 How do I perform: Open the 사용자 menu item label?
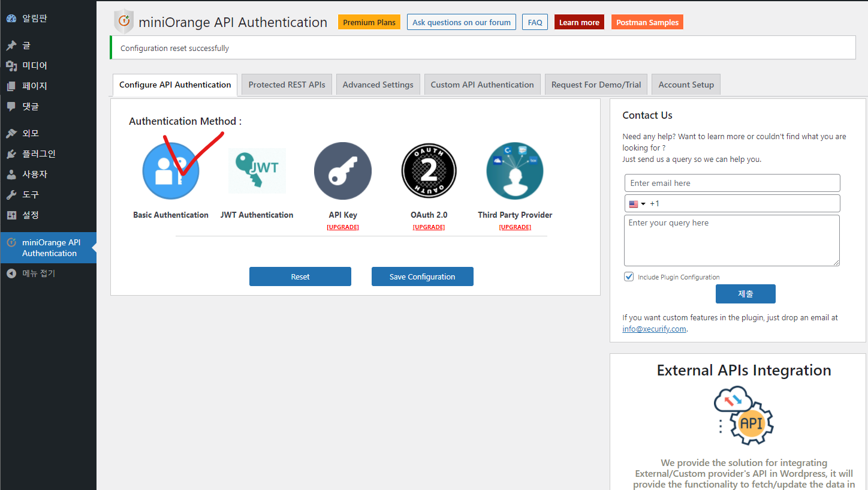pos(35,175)
